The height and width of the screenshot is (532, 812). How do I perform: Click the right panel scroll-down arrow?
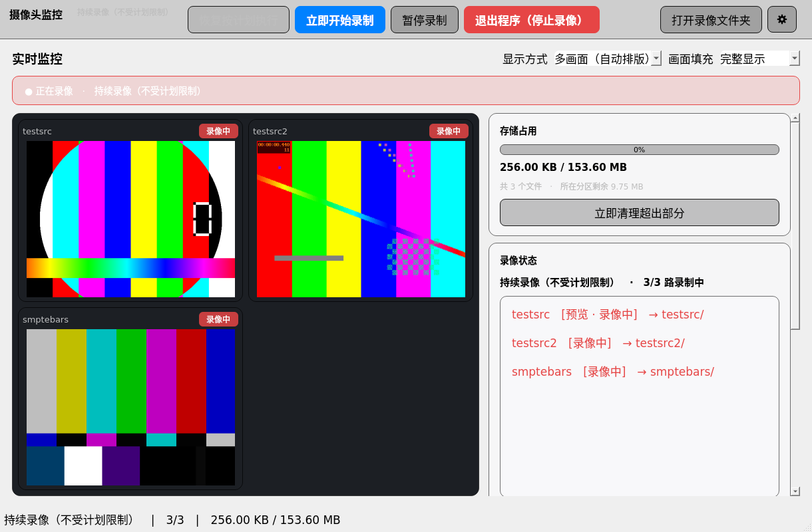(x=795, y=491)
